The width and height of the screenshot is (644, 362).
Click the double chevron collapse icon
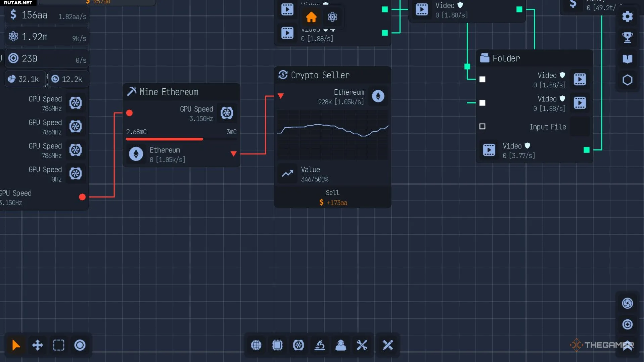pyautogui.click(x=627, y=346)
